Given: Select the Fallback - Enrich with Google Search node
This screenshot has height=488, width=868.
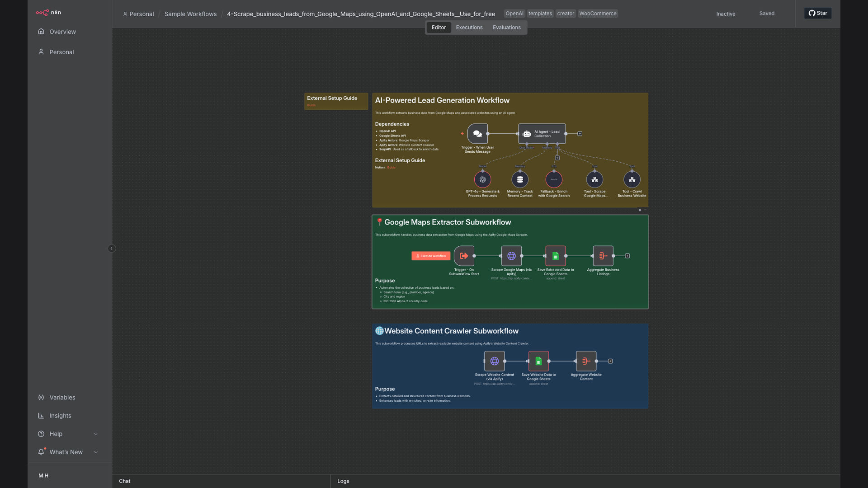Looking at the screenshot, I should (554, 179).
